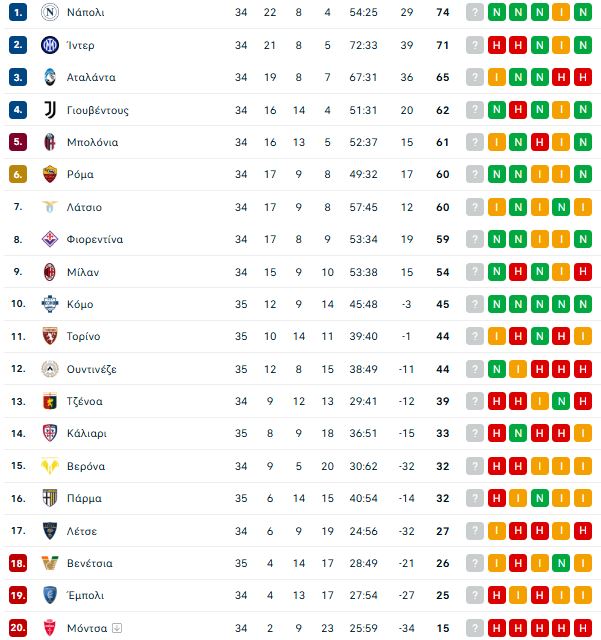Open the Λάτσιο team link

coord(85,207)
